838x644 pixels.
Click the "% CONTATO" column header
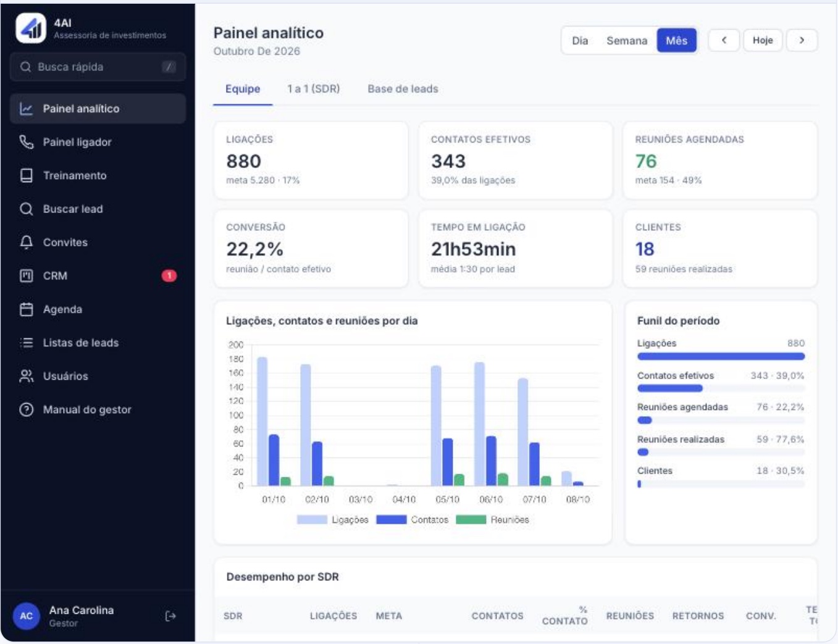pyautogui.click(x=565, y=616)
